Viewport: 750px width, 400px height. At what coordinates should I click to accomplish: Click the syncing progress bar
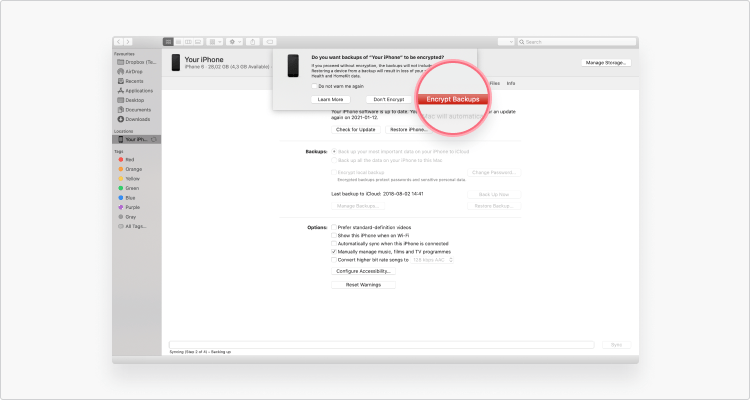pos(382,345)
